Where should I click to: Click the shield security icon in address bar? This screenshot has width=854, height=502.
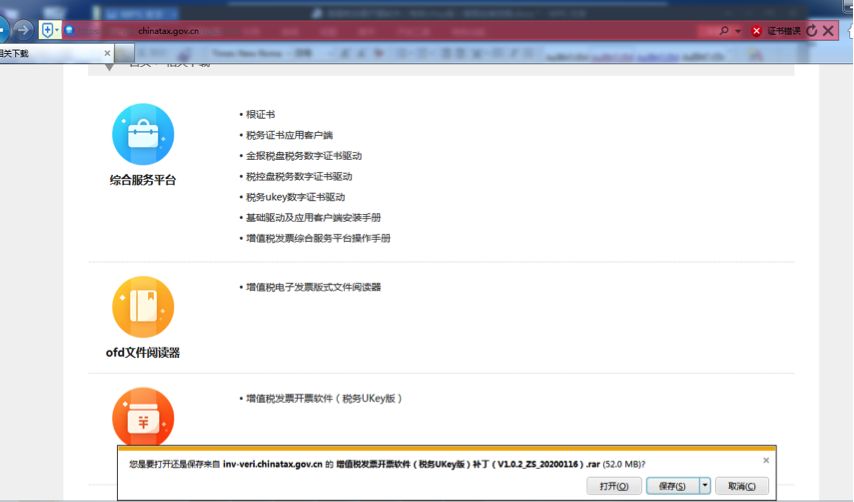[x=47, y=30]
